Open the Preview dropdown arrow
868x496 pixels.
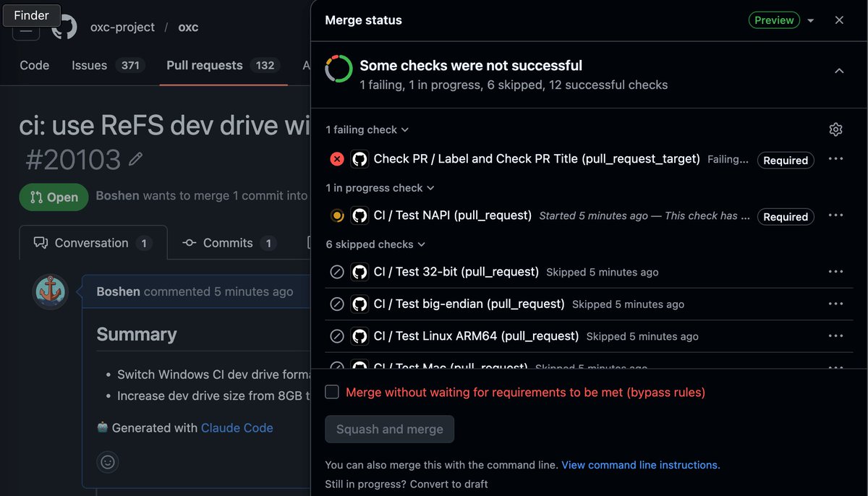(811, 21)
